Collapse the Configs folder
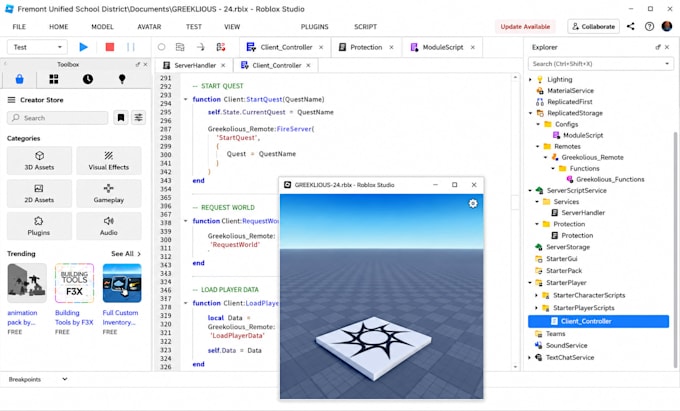 (538, 124)
